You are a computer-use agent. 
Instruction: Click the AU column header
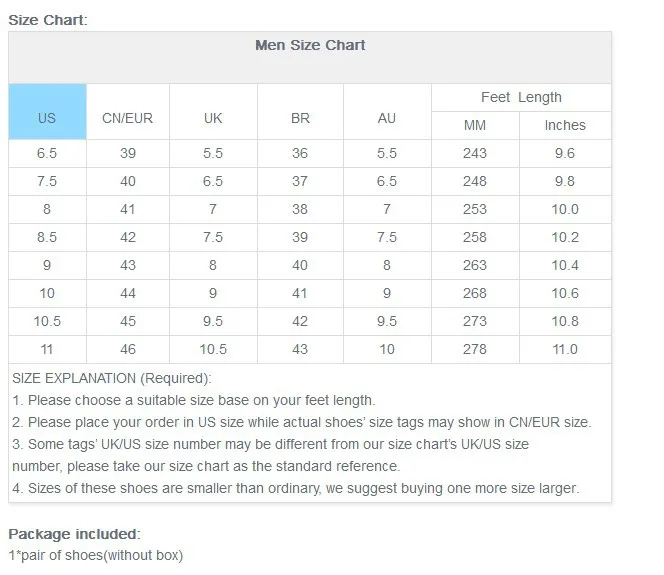pos(387,118)
